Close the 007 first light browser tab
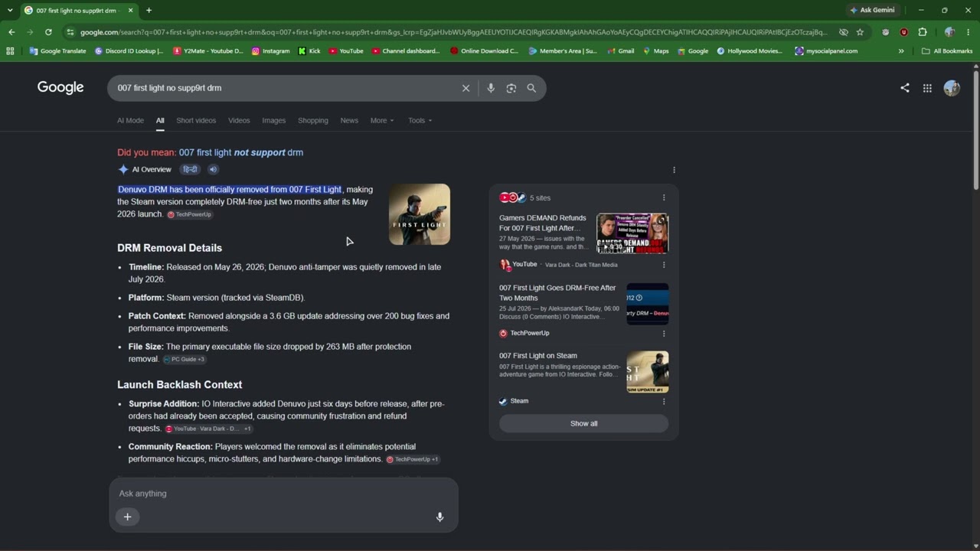Image resolution: width=980 pixels, height=551 pixels. 130,10
